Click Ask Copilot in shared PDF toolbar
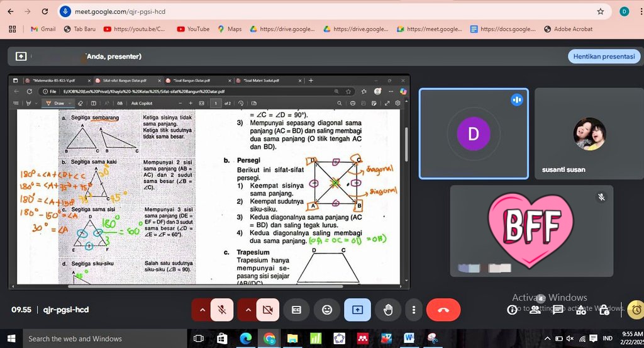 (142, 103)
